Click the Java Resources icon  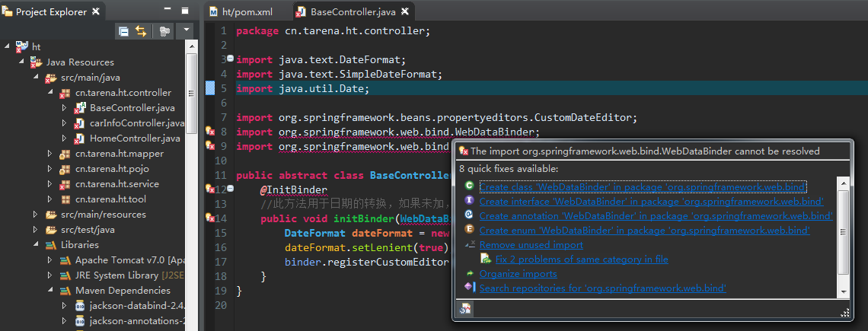point(36,62)
